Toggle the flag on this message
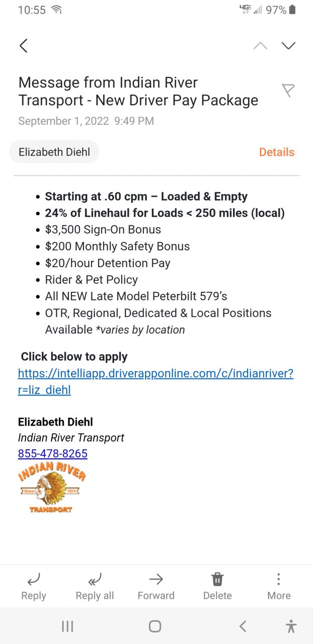This screenshot has width=313, height=644. (x=288, y=91)
